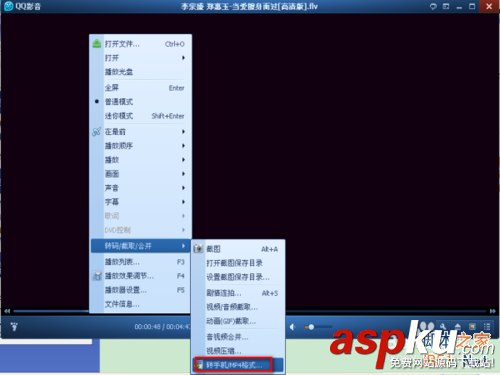Click the camera icon beside 截图
Image resolution: width=500 pixels, height=375 pixels.
pyautogui.click(x=198, y=249)
